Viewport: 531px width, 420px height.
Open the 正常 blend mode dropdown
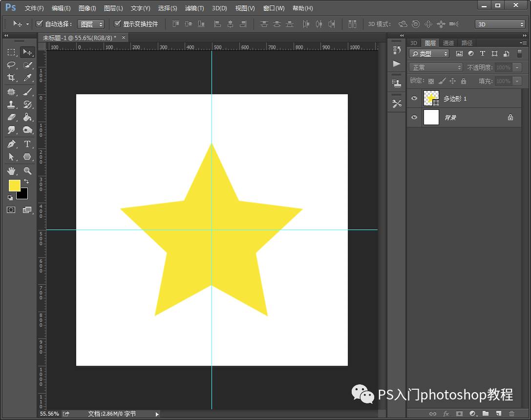[x=436, y=67]
